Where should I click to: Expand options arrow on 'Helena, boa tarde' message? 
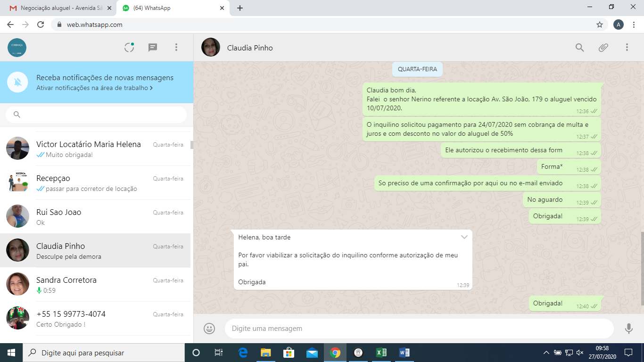(x=464, y=237)
